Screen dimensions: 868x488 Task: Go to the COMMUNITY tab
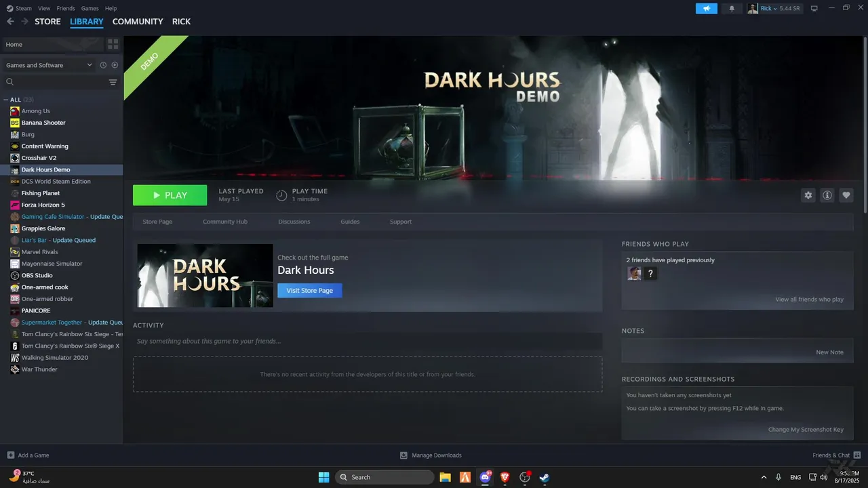[x=138, y=22]
